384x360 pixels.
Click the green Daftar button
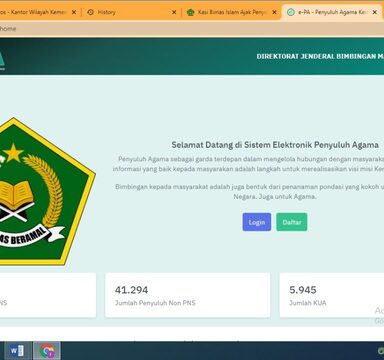(292, 222)
